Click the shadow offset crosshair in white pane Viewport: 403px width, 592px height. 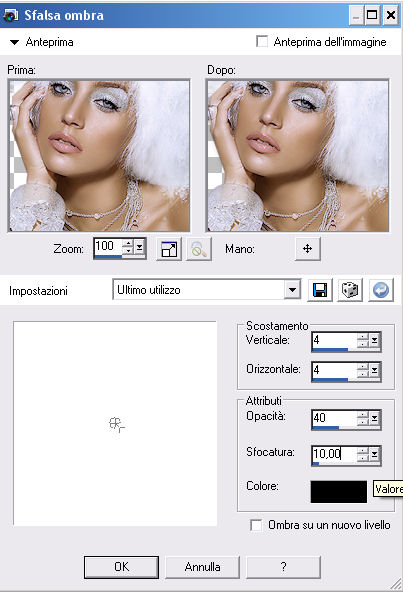coord(116,424)
